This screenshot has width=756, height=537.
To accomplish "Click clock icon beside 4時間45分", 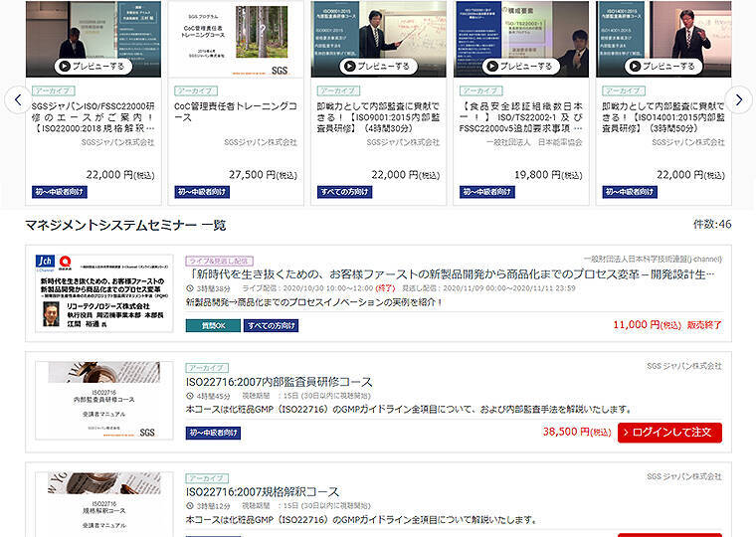I will pyautogui.click(x=190, y=396).
